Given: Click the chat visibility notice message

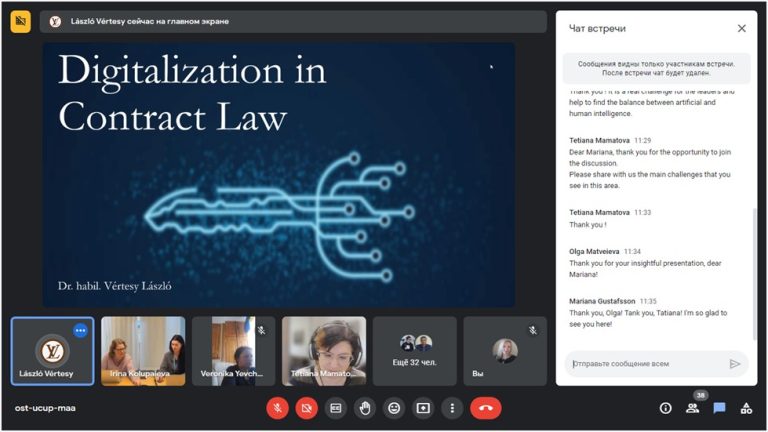Looking at the screenshot, I should coord(656,69).
